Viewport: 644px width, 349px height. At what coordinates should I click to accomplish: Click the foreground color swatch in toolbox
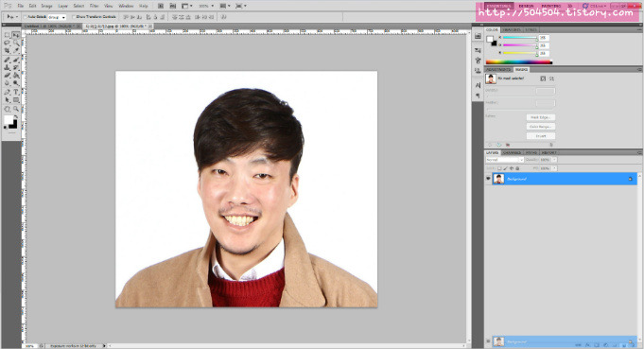pyautogui.click(x=9, y=120)
